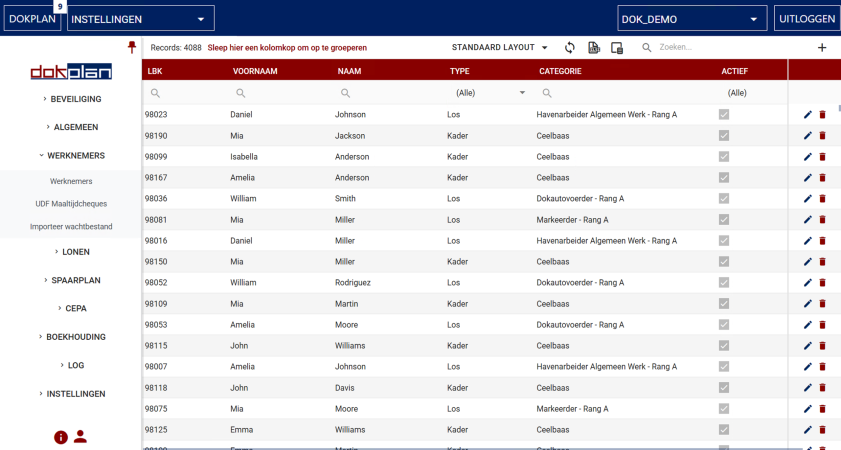Click the Uitloggen button
Screen dimensions: 841x450
pyautogui.click(x=806, y=19)
